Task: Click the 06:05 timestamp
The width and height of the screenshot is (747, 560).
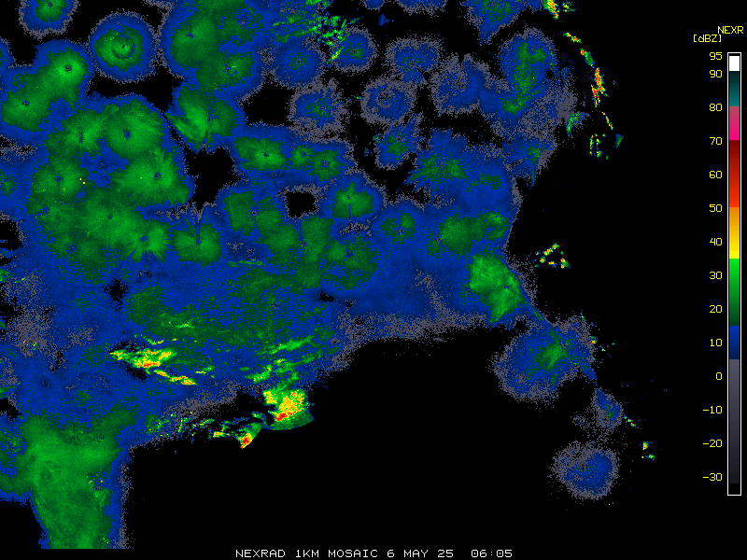Action: coord(491,553)
